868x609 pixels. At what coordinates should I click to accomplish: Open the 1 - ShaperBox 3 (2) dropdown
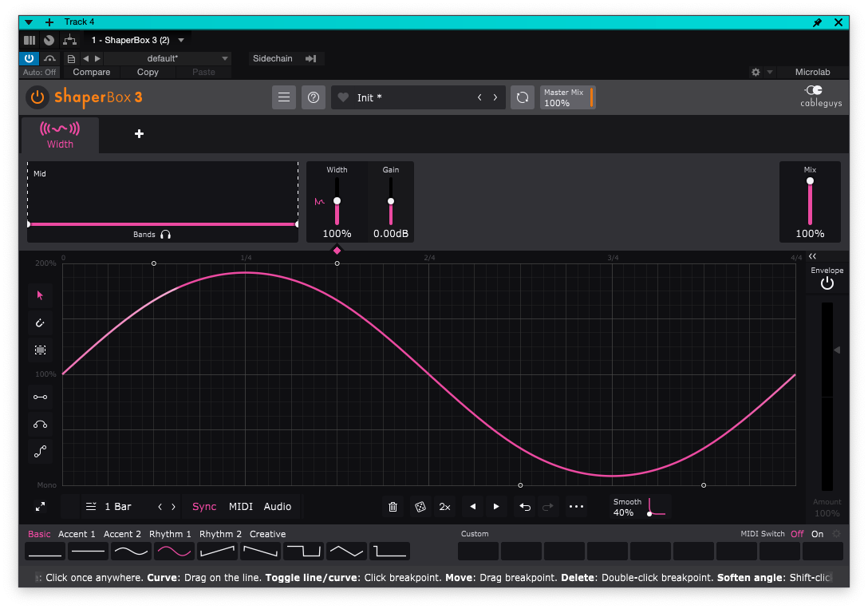[137, 40]
